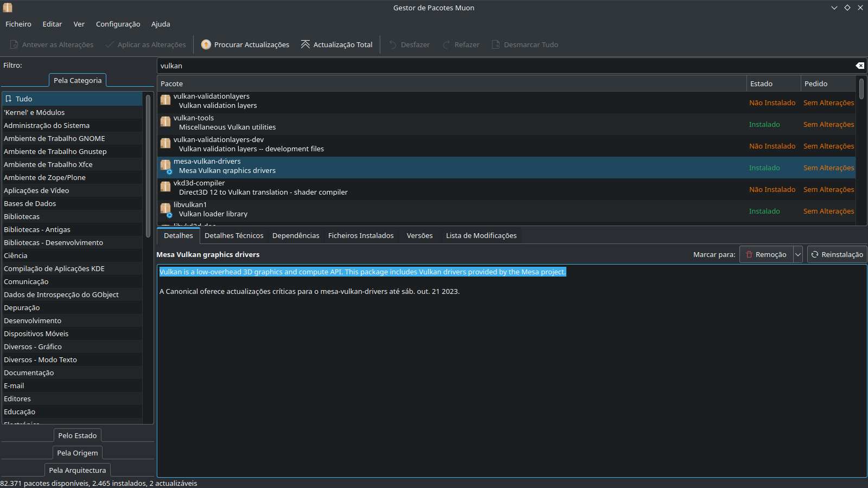The image size is (868, 488).
Task: Switch filter to Pela Arquitectura
Action: (78, 470)
